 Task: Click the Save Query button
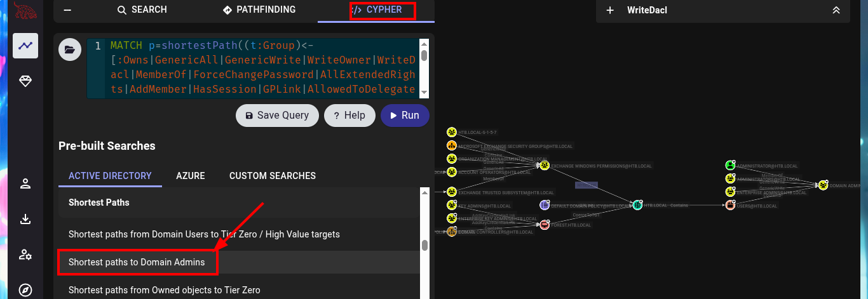(x=277, y=116)
